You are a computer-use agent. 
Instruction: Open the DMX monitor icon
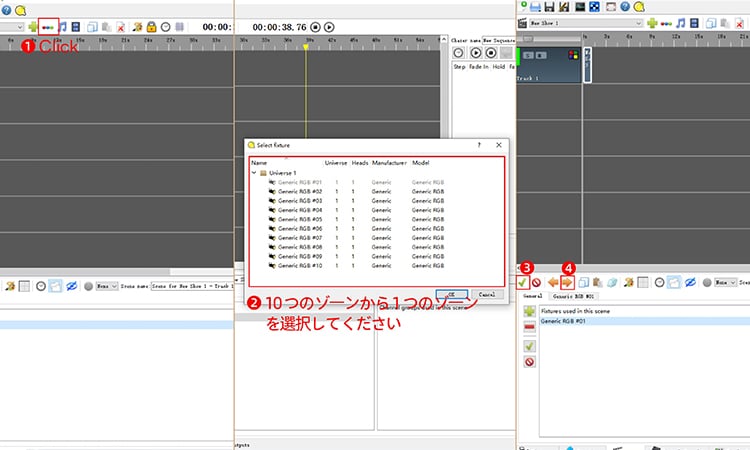coord(580,7)
